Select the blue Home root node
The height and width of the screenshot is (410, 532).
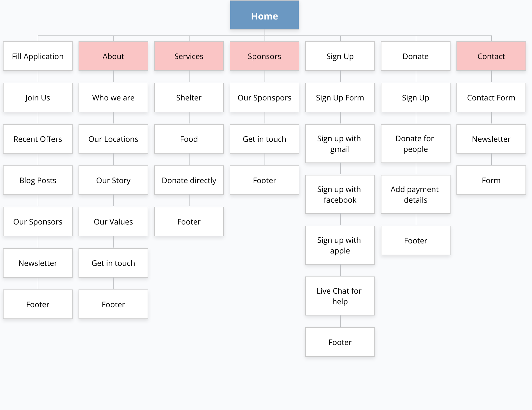click(265, 15)
